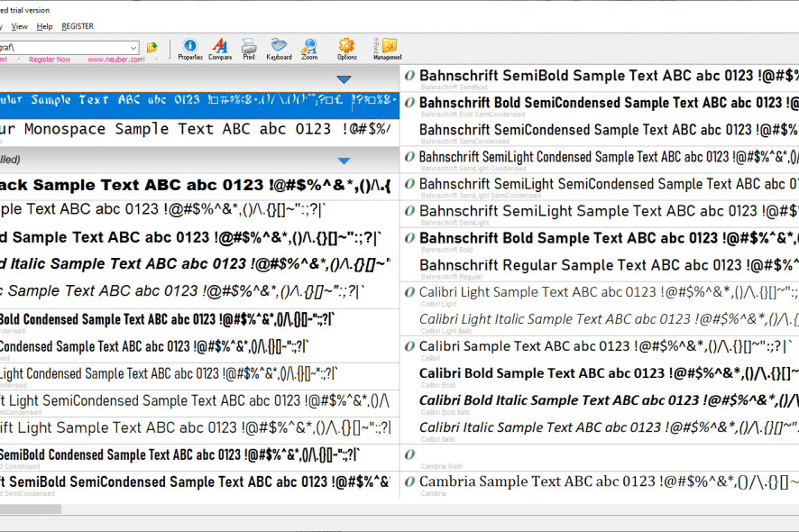The image size is (799, 532).
Task: Click OpenType icon beside Bahnschrift SemiLight SemiCondensed
Action: pyautogui.click(x=409, y=184)
